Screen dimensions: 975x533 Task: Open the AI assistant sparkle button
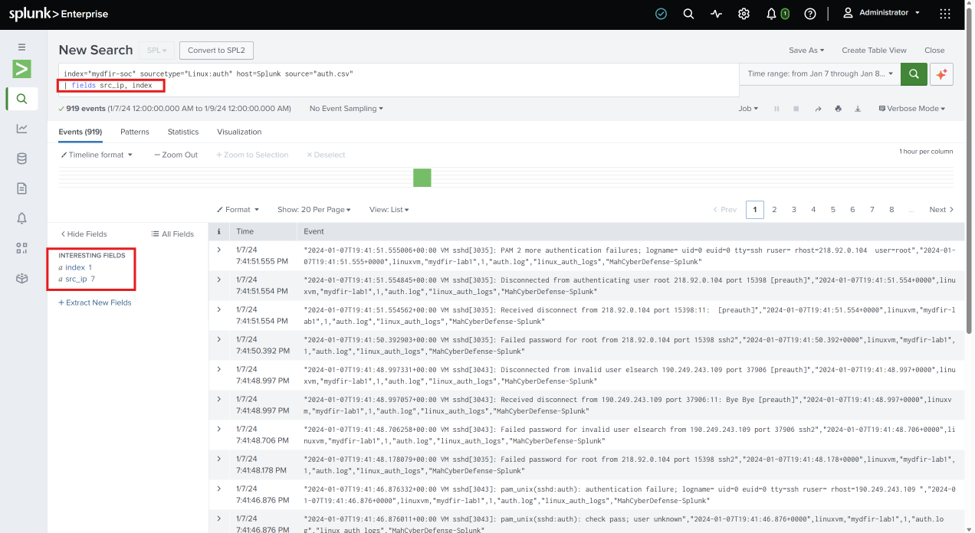coord(941,74)
